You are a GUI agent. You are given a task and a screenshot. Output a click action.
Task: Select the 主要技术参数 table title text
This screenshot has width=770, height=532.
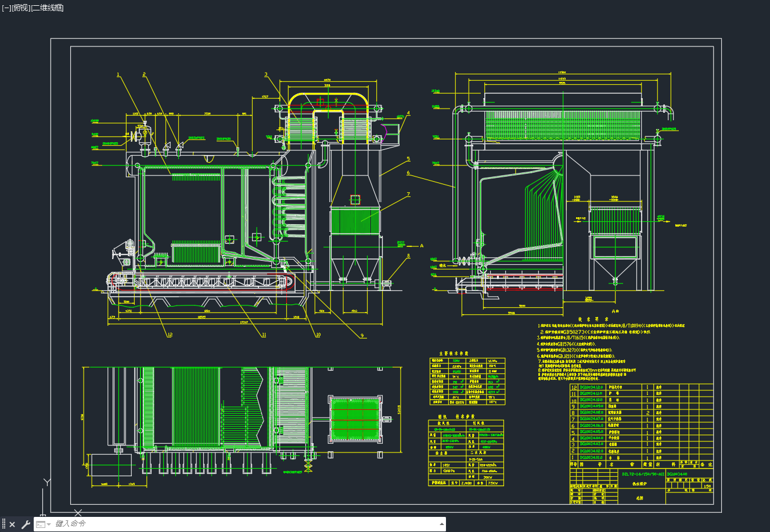[x=454, y=353]
